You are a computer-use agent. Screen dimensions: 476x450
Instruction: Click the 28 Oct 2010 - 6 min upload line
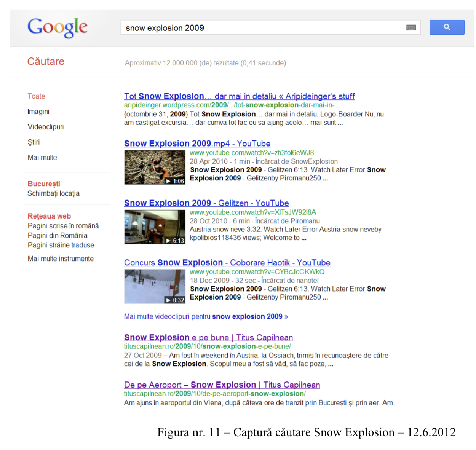point(255,221)
